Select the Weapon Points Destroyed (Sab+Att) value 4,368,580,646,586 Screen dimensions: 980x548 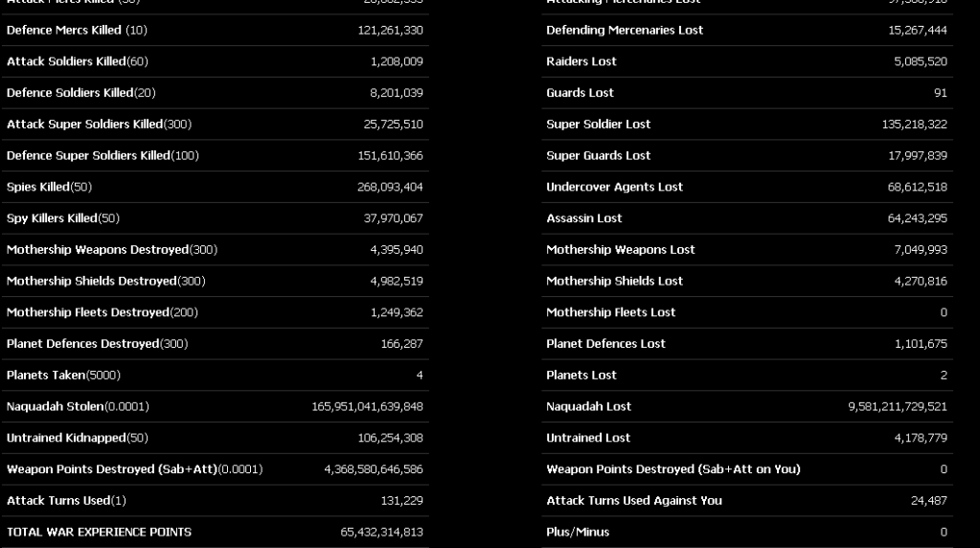pyautogui.click(x=374, y=469)
